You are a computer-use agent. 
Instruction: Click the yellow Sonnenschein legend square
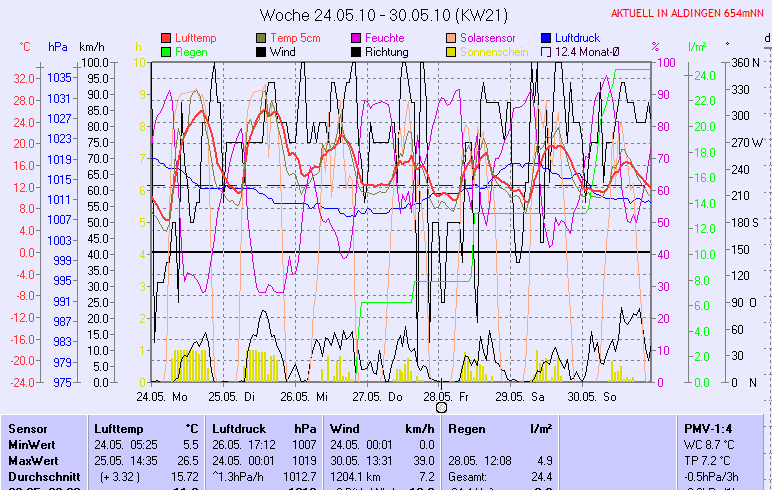pos(452,52)
